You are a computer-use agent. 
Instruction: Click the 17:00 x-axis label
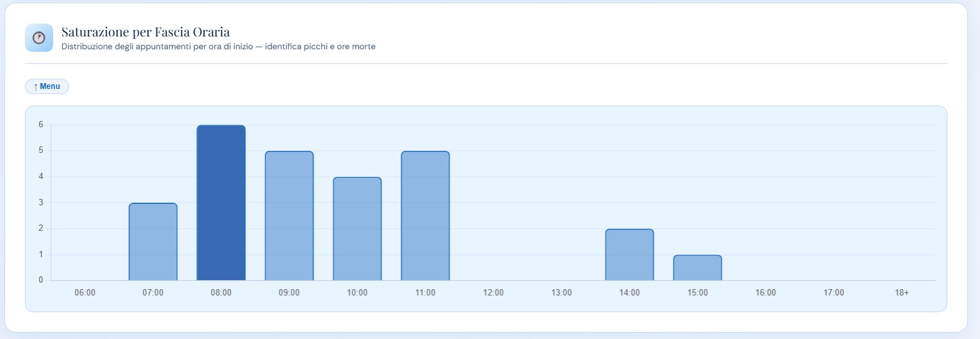(x=833, y=292)
